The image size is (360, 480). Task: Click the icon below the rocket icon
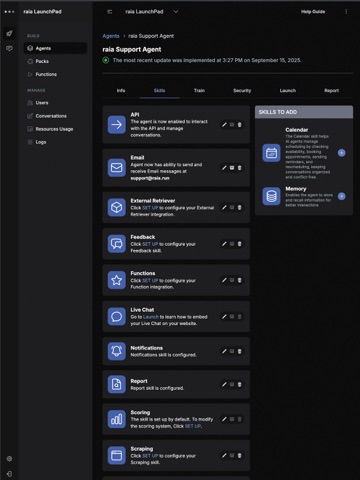point(9,48)
